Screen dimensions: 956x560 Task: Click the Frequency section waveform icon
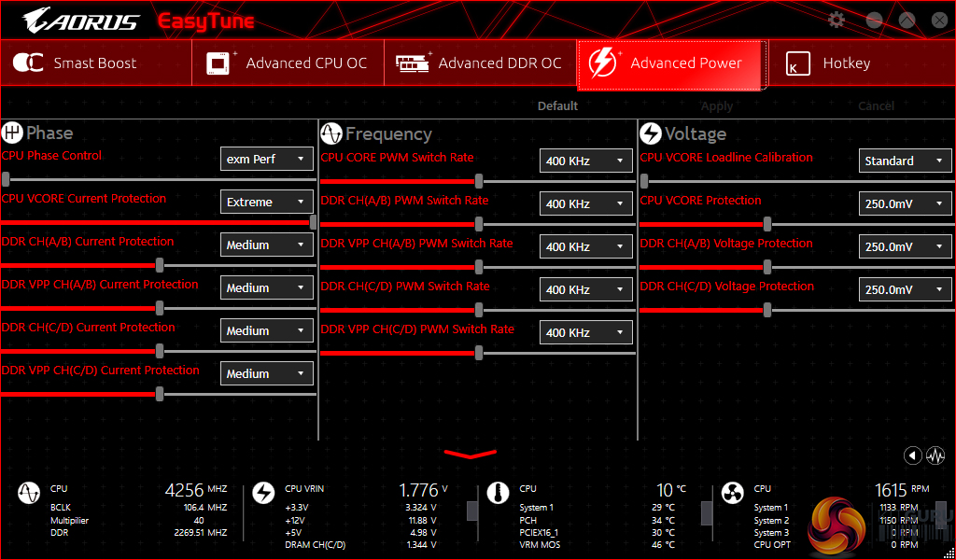[x=331, y=133]
